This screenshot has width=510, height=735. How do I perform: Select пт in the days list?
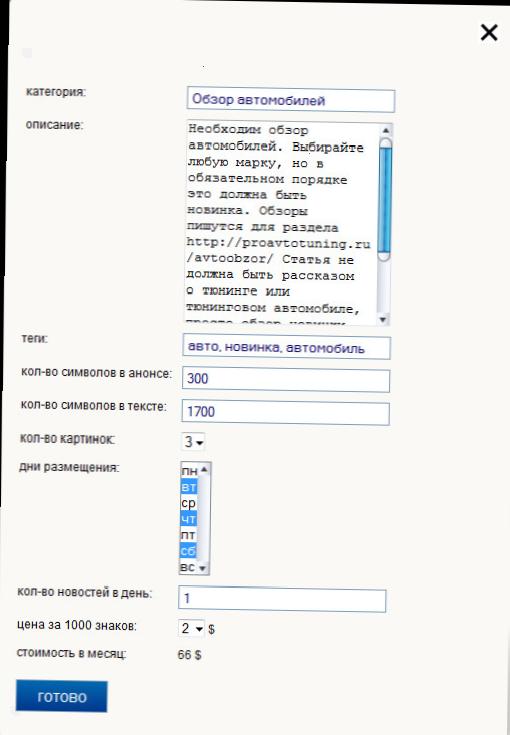click(x=188, y=535)
